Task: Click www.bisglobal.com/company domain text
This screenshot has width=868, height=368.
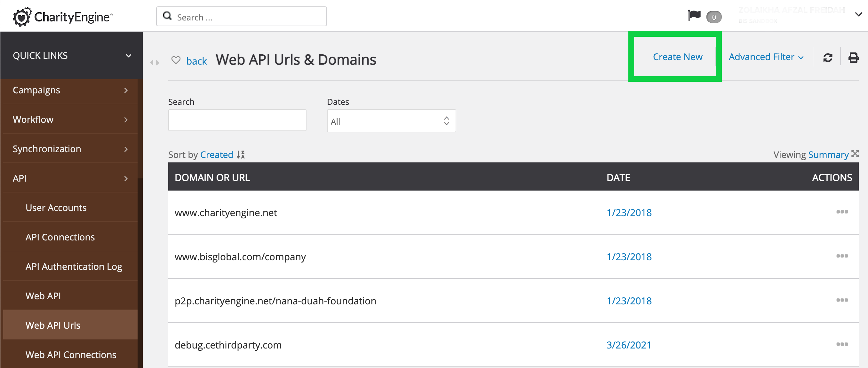Action: point(240,256)
